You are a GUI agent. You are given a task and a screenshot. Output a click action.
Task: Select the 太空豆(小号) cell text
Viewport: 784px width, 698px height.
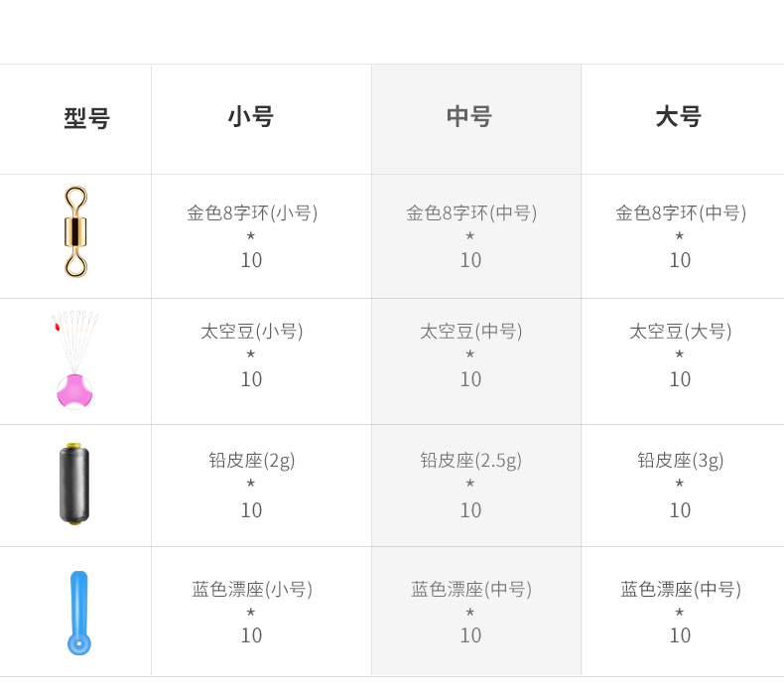tap(252, 331)
